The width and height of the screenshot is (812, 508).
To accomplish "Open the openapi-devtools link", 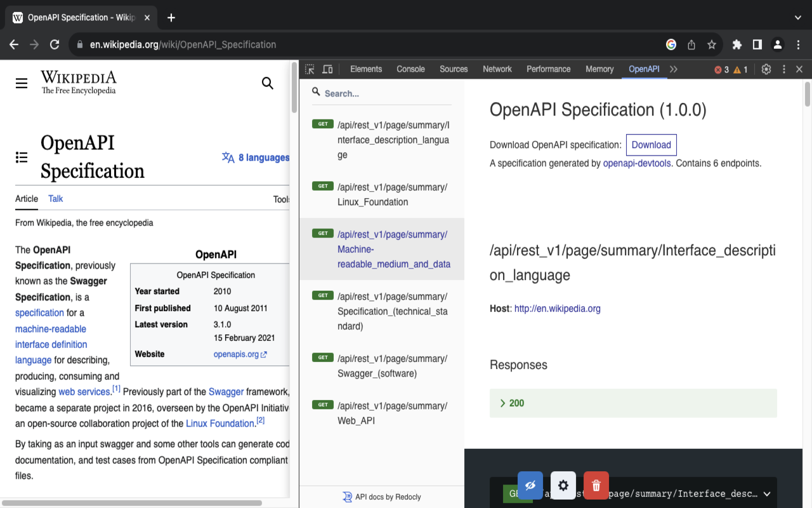I will click(636, 163).
